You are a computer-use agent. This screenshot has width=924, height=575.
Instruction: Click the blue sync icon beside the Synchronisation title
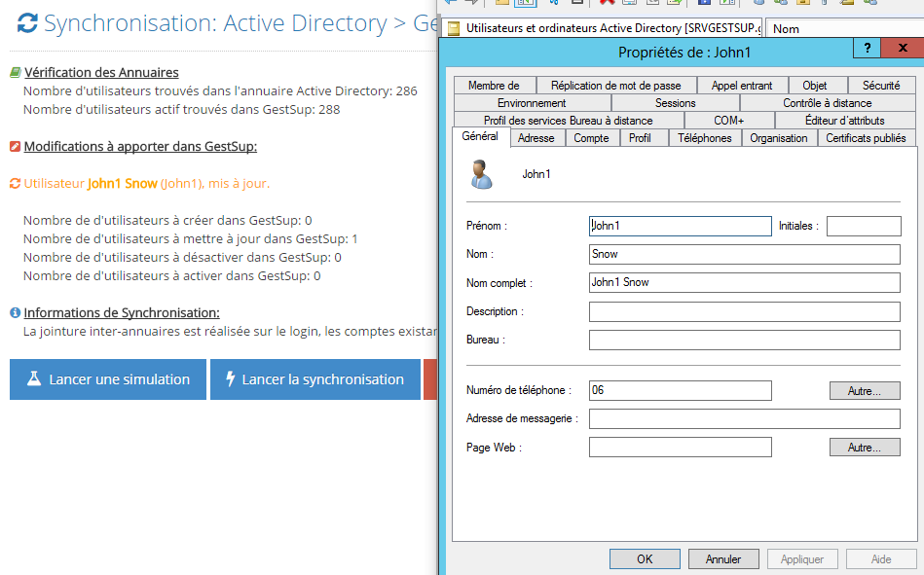27,23
